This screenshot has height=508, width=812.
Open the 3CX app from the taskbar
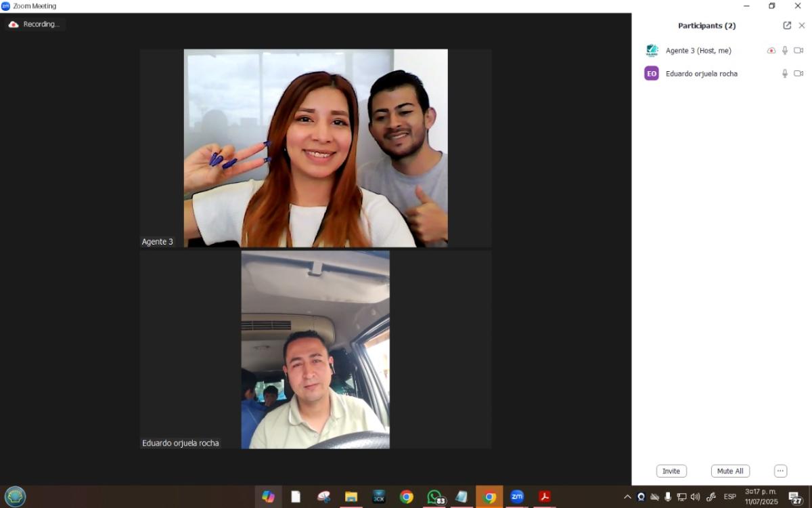(x=379, y=497)
